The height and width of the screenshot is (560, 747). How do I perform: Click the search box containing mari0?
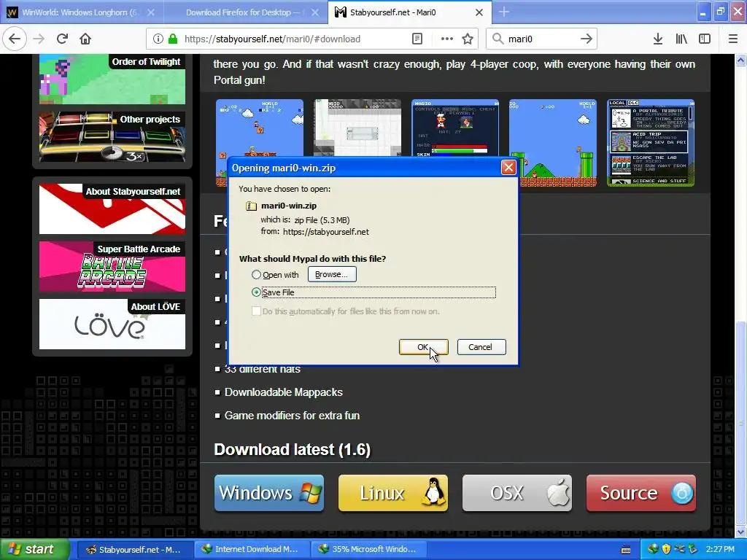541,39
